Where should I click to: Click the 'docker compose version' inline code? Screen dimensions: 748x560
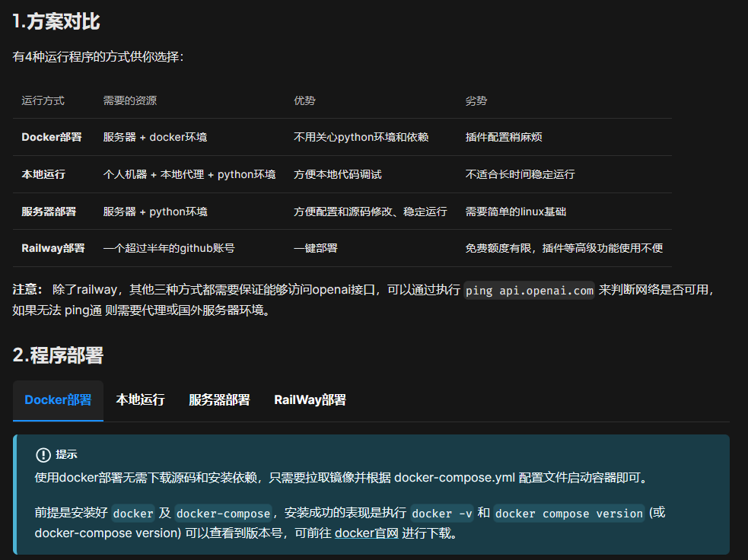(x=568, y=514)
